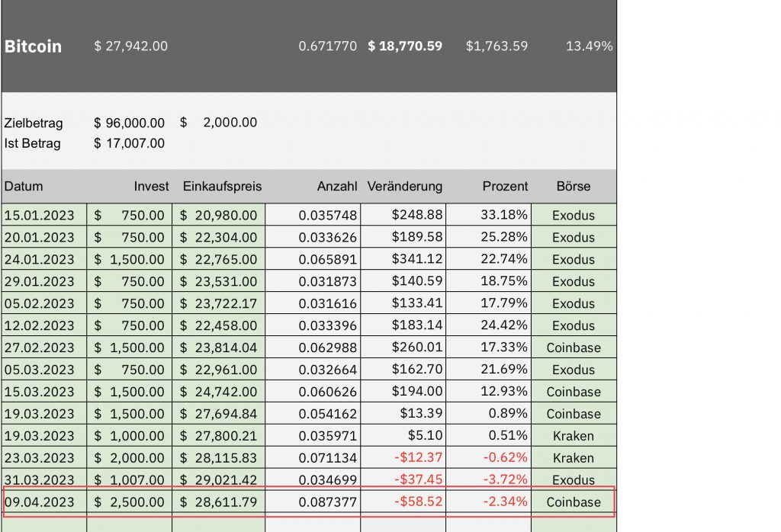Select date cell 12.02.2023

pyautogui.click(x=43, y=325)
